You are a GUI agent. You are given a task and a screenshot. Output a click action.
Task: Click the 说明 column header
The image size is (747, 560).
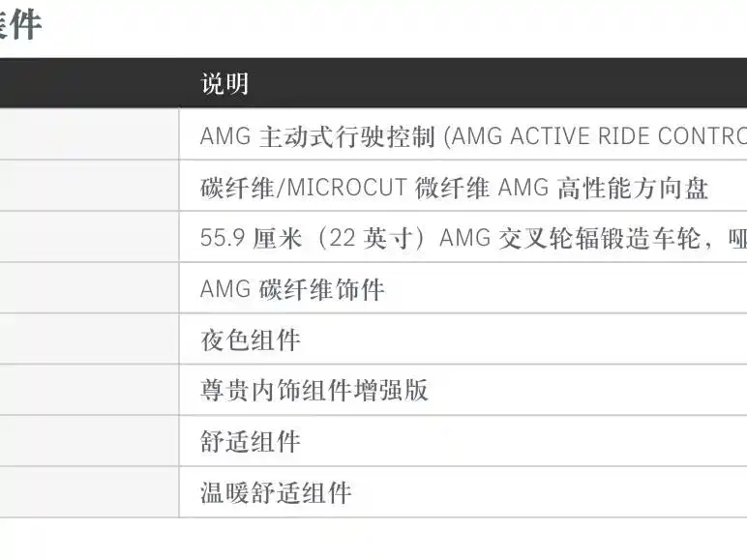(224, 84)
